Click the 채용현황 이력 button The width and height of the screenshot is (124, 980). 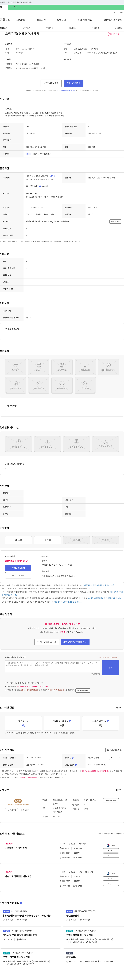111,800
